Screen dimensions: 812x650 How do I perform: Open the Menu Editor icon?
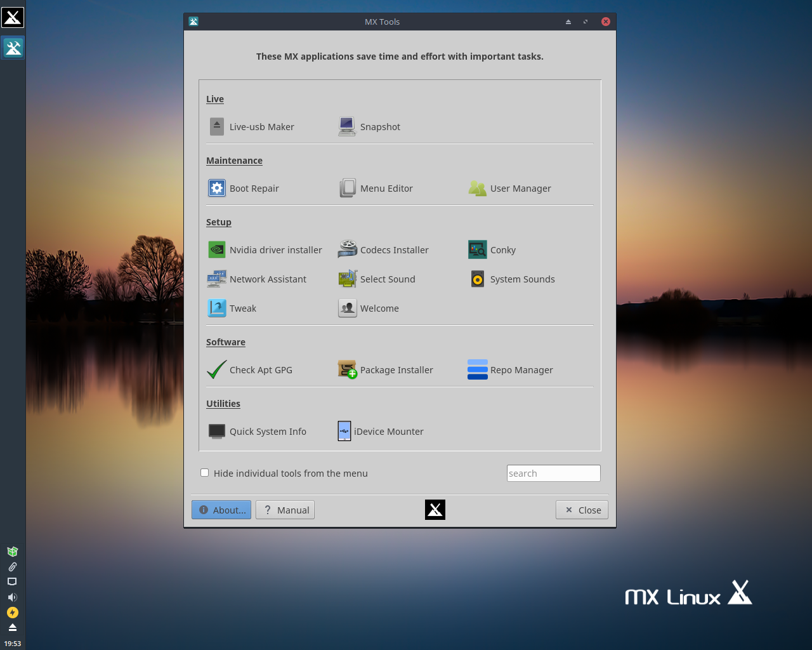click(347, 189)
